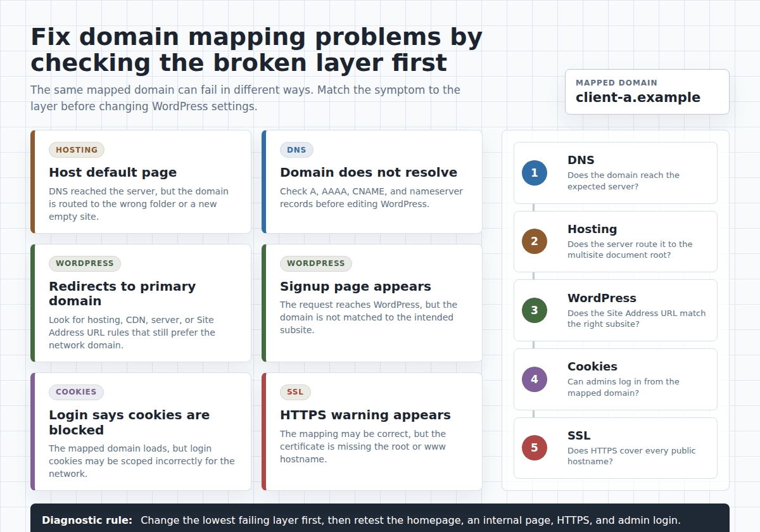Click the client-a.example mapped domain value
This screenshot has width=760, height=532.
[638, 98]
